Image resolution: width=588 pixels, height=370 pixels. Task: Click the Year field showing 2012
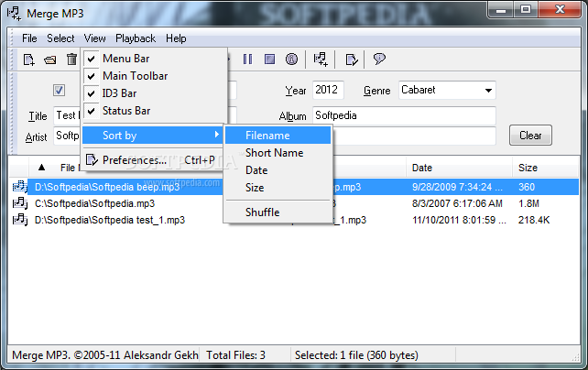point(328,90)
